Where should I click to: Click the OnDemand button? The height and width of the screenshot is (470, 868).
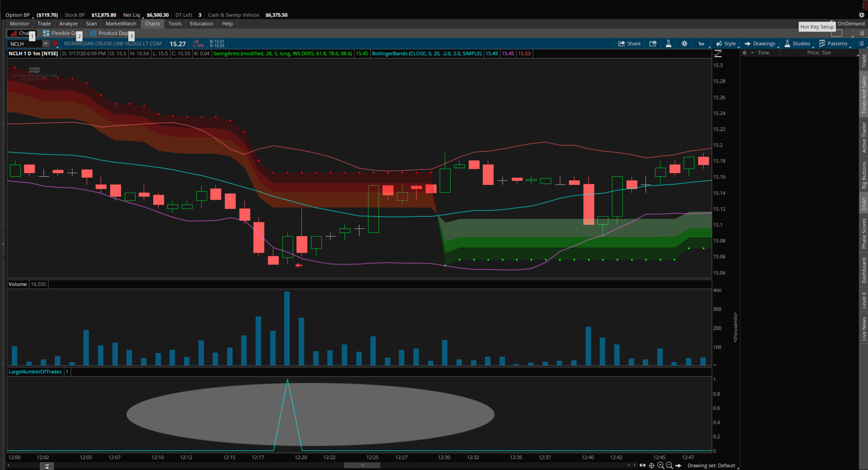coord(851,24)
